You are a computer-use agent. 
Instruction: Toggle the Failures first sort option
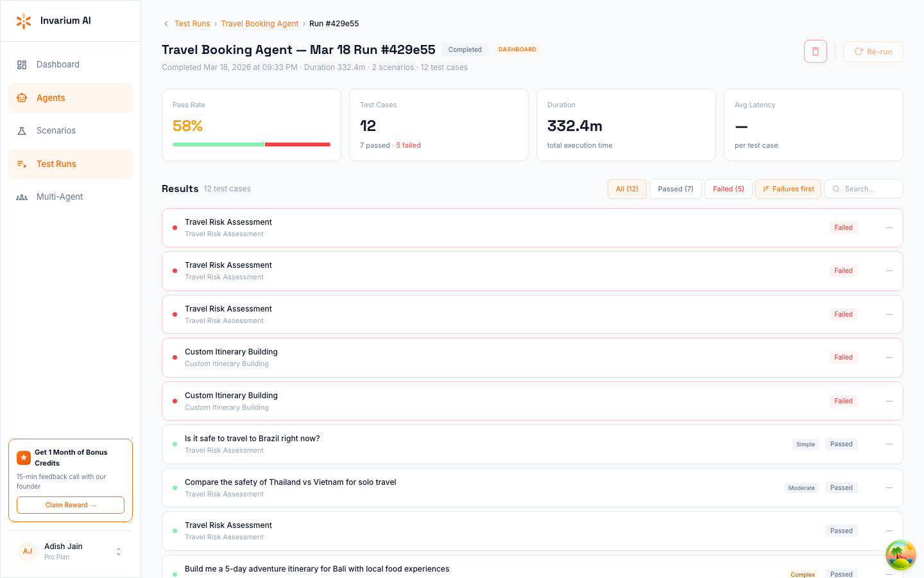coord(788,189)
